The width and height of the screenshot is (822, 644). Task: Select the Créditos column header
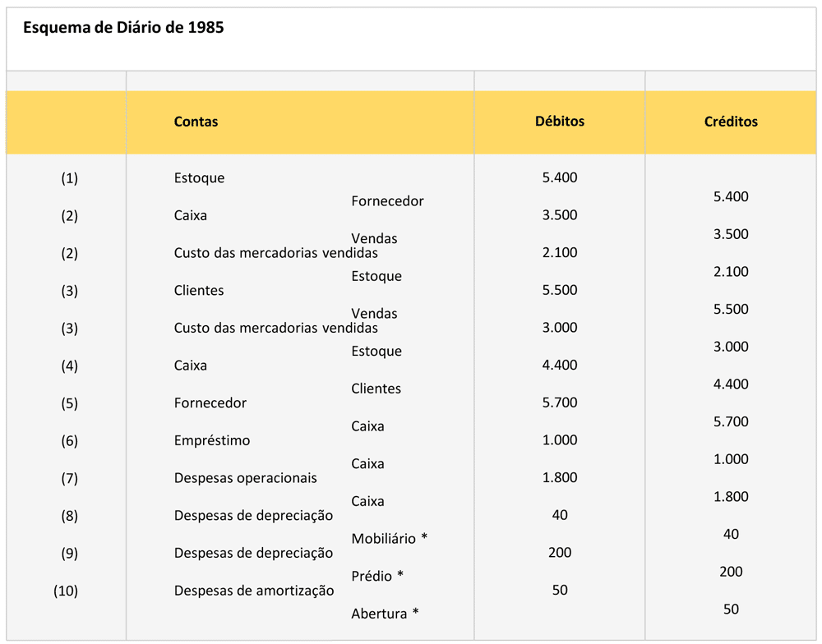[730, 122]
